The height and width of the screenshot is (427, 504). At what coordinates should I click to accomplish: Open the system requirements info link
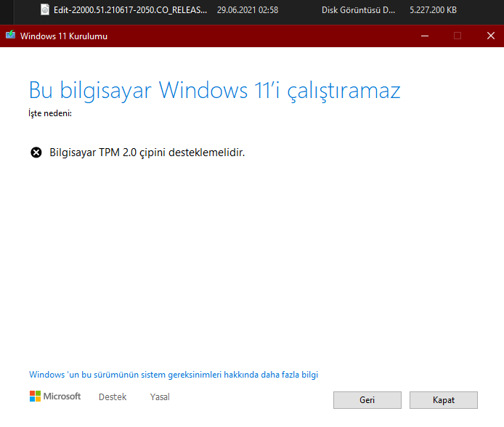point(174,375)
